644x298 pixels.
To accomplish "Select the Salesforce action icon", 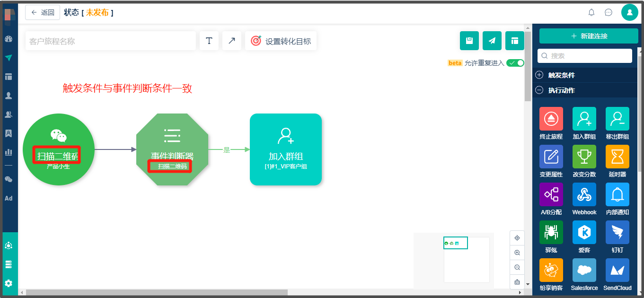I will click(x=584, y=270).
